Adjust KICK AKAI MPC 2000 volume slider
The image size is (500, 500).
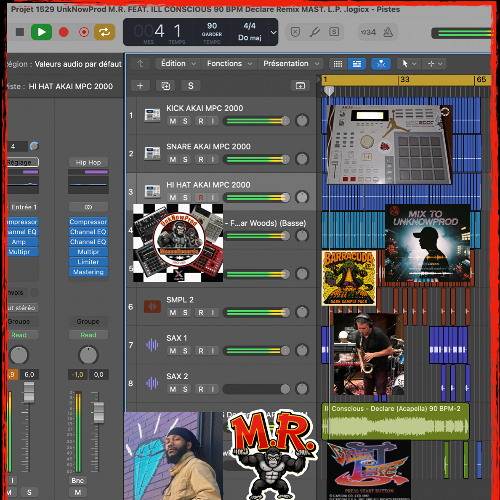[x=256, y=121]
